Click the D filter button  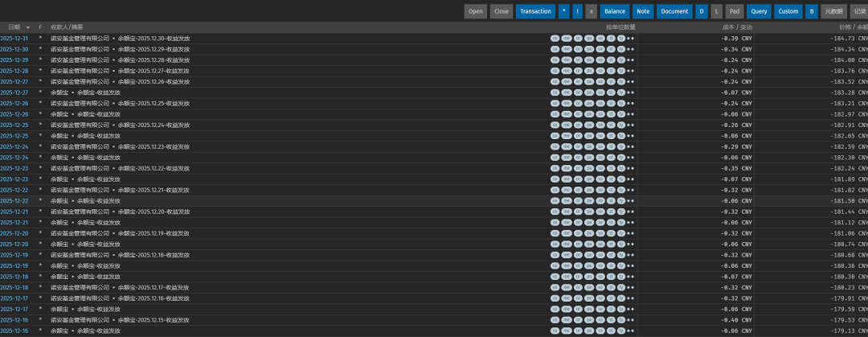click(x=702, y=11)
